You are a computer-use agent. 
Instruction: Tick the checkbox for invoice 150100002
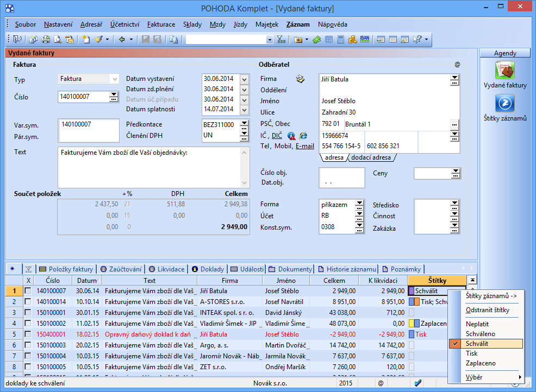tap(28, 324)
